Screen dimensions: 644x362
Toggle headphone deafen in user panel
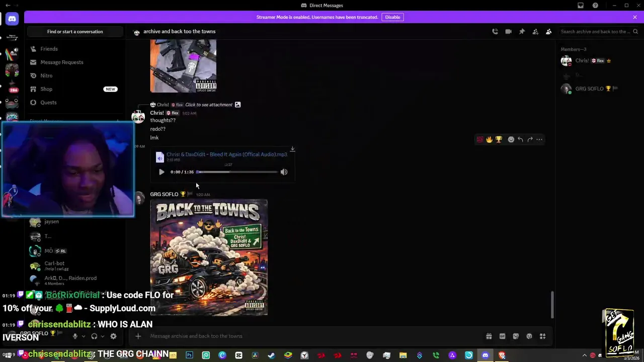click(94, 336)
